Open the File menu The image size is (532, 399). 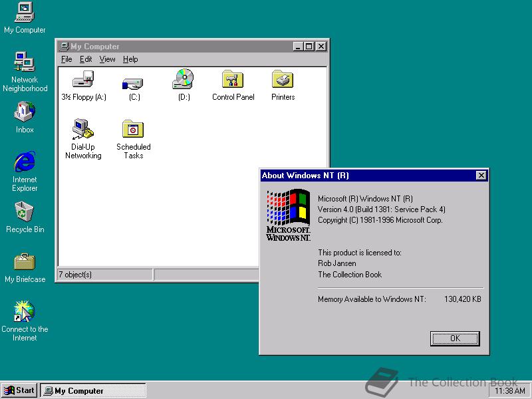coord(66,59)
